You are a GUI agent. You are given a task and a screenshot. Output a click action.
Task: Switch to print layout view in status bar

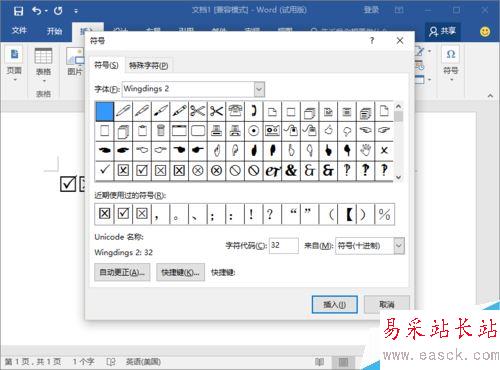tap(343, 362)
